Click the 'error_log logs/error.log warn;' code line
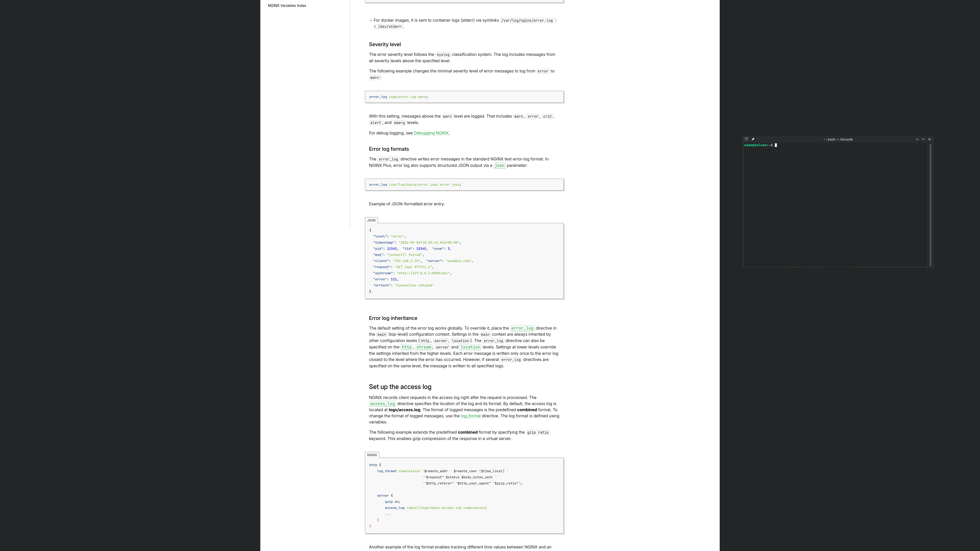The height and width of the screenshot is (551, 980). tap(398, 97)
